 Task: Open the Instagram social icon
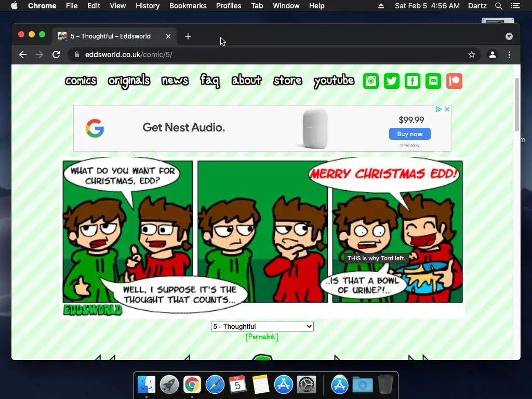point(370,81)
